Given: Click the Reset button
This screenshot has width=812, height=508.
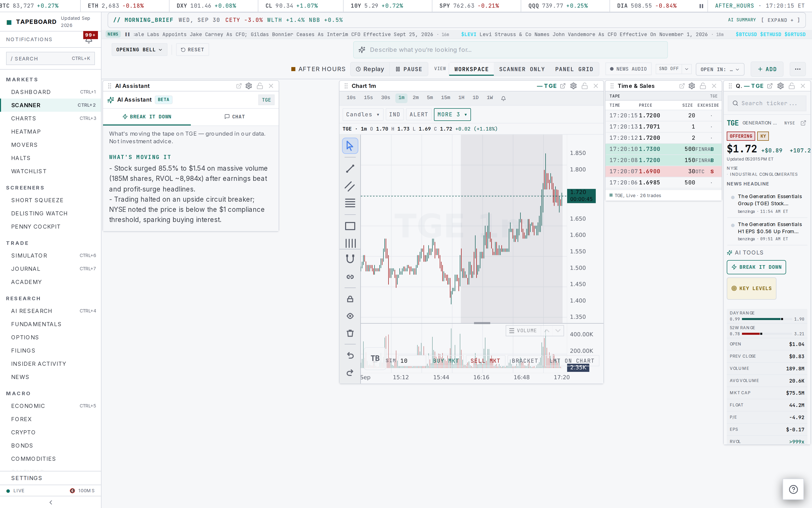Looking at the screenshot, I should pos(192,50).
